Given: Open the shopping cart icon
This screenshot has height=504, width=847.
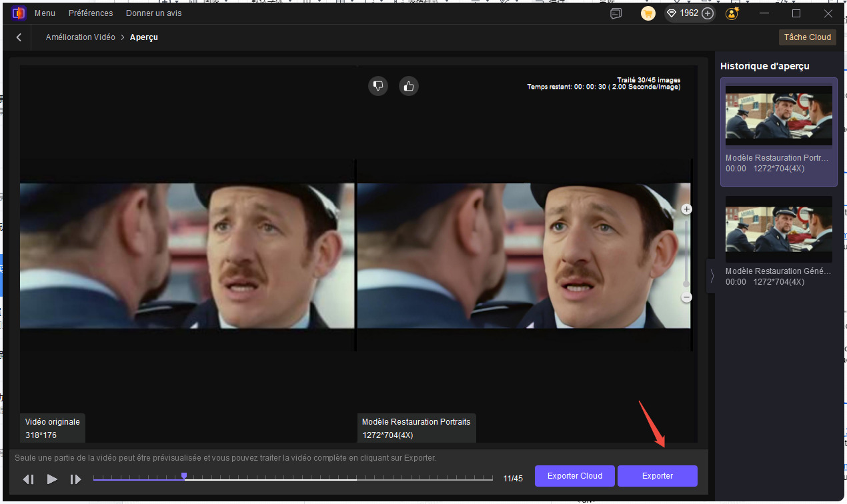Looking at the screenshot, I should pyautogui.click(x=648, y=13).
